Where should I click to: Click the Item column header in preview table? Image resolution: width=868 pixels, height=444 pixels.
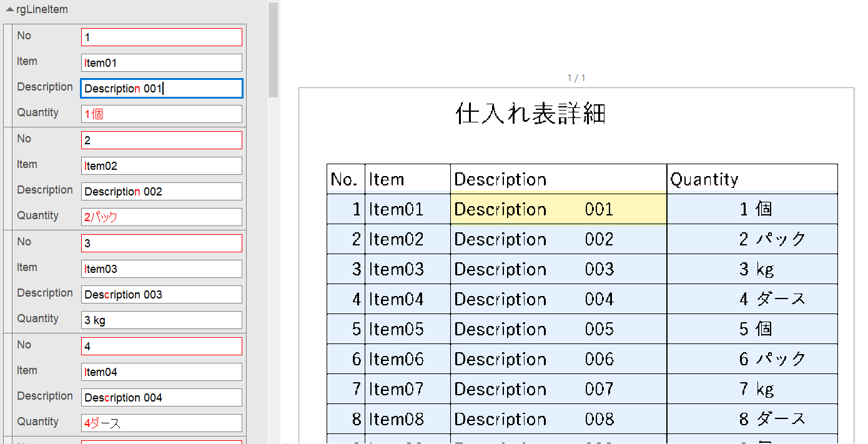[408, 179]
